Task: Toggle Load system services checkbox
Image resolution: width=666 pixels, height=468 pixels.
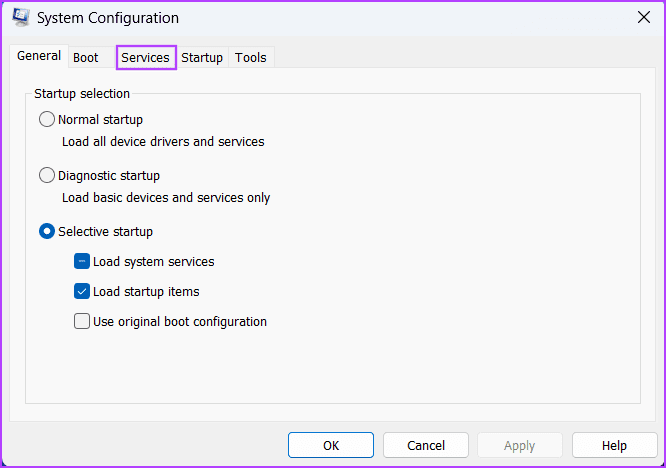Action: [x=82, y=261]
